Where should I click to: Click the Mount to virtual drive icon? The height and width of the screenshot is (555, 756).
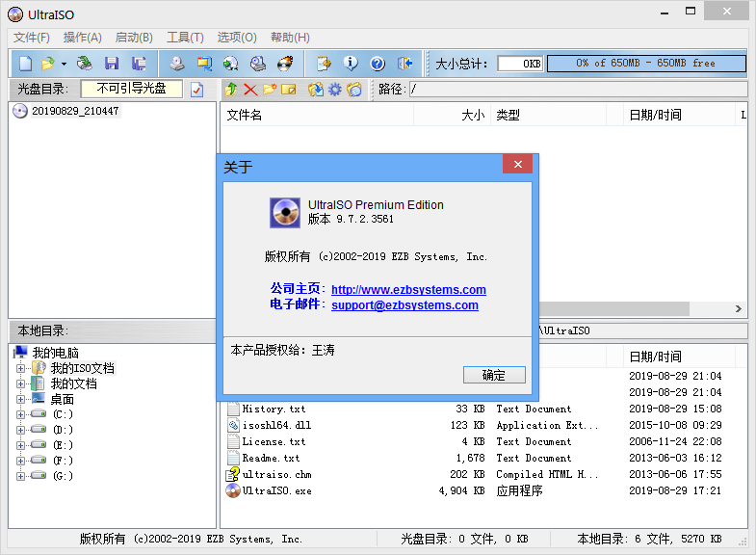tap(258, 64)
